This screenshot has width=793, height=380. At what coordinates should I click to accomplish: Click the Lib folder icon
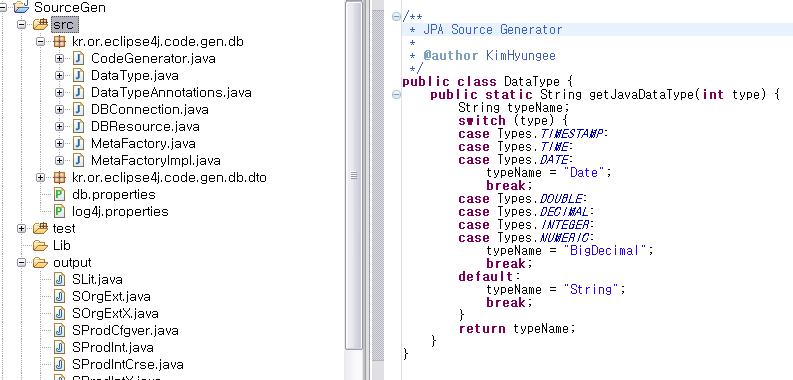[x=40, y=245]
